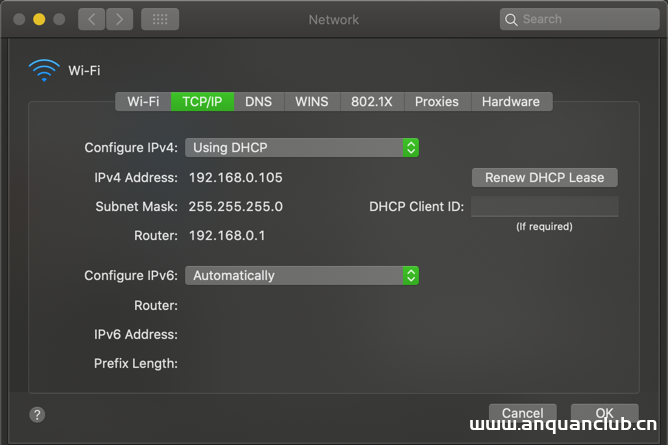
Task: Click the search magnifying glass icon
Action: (512, 19)
